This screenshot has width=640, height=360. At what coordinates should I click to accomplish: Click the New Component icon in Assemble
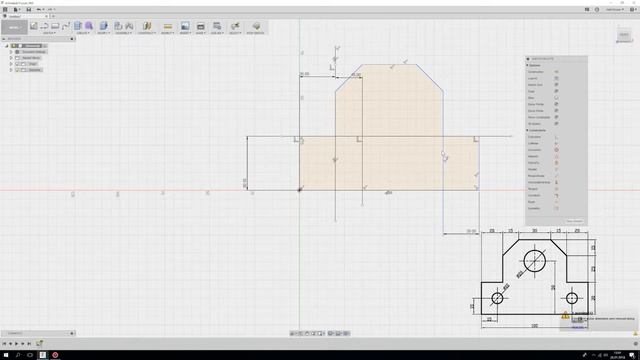(118, 26)
